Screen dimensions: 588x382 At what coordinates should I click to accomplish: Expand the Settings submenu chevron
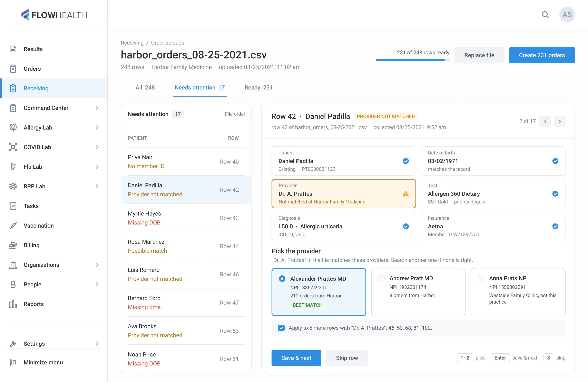[97, 343]
